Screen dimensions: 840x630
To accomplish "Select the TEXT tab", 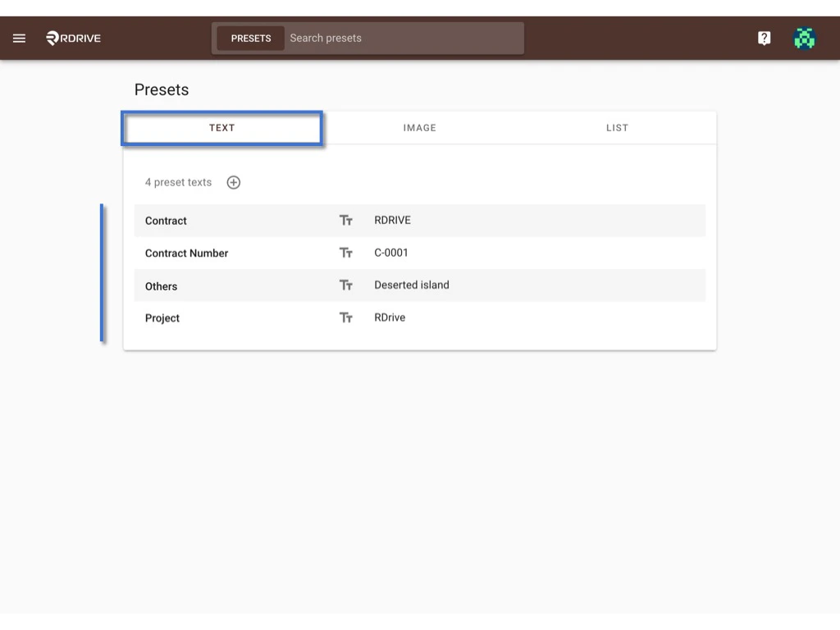I will click(221, 128).
